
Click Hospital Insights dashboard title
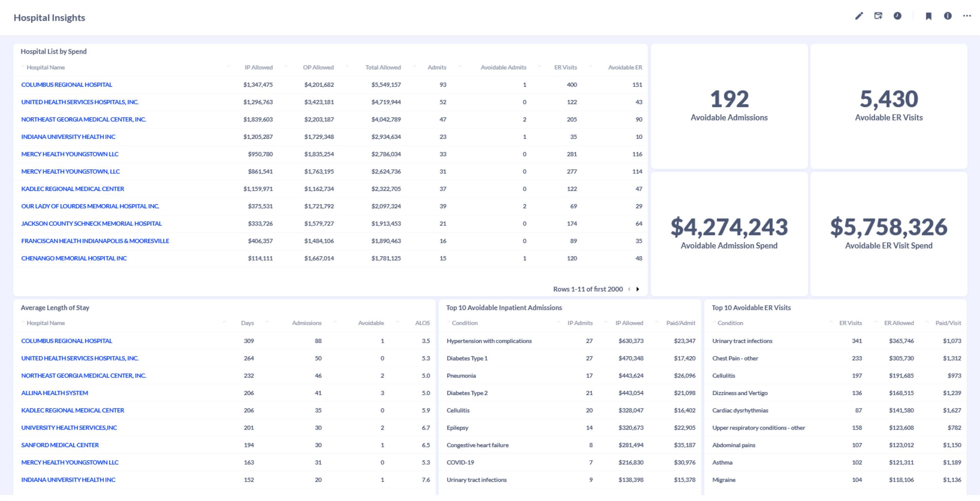(49, 18)
